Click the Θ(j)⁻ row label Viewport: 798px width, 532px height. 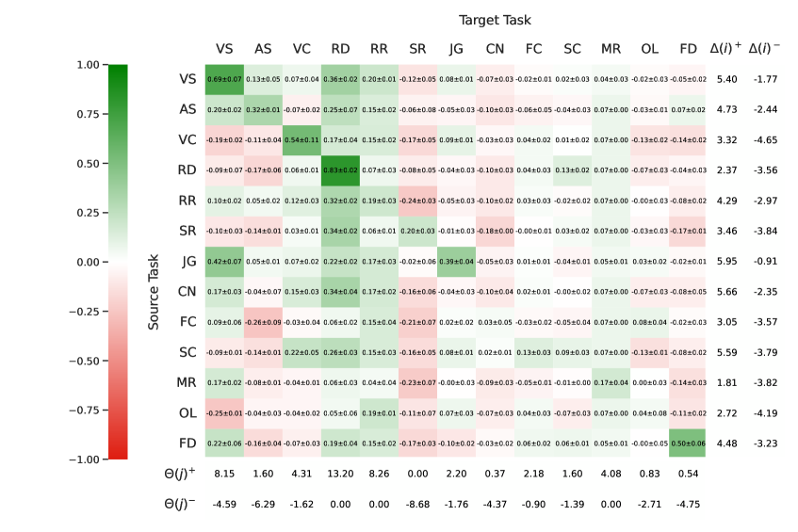[x=179, y=506]
